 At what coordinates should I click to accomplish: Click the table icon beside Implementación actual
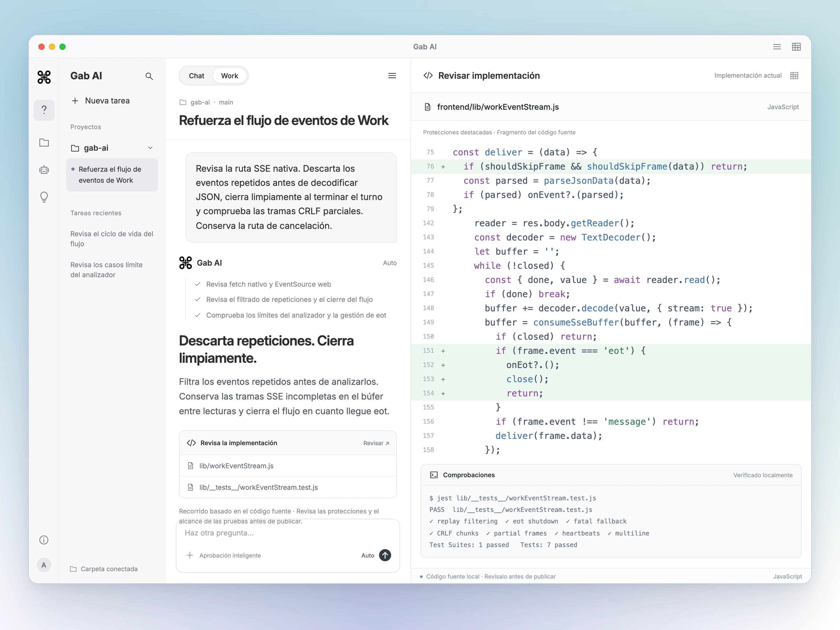(x=794, y=76)
